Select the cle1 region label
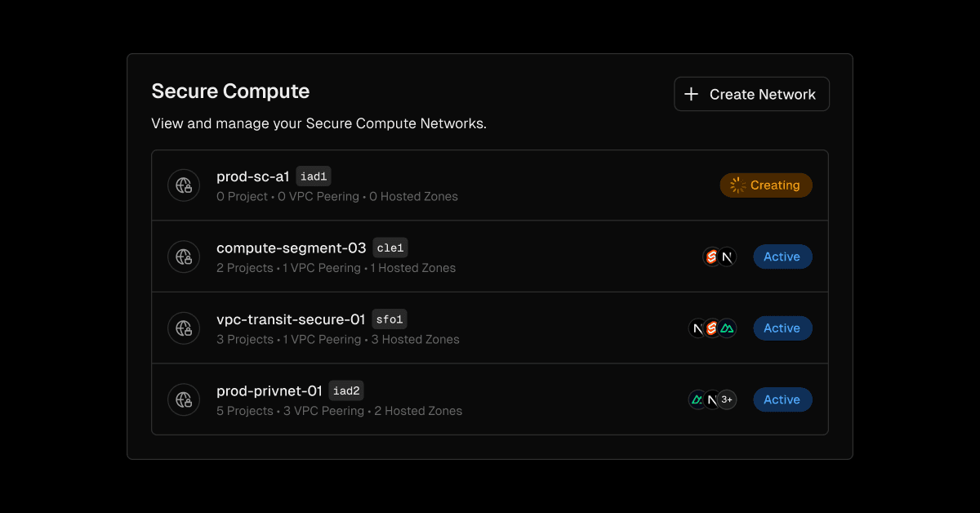 pyautogui.click(x=390, y=248)
